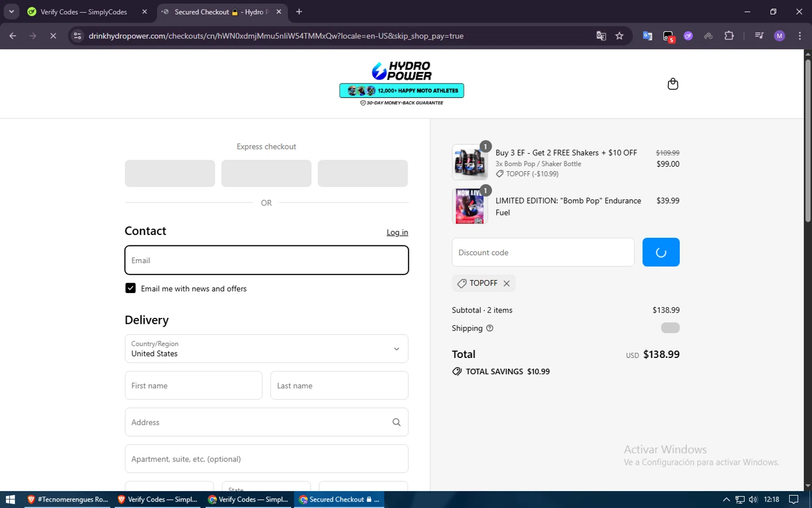Open the shopping bag cart icon
Screen dimensions: 812x508
[x=673, y=84]
